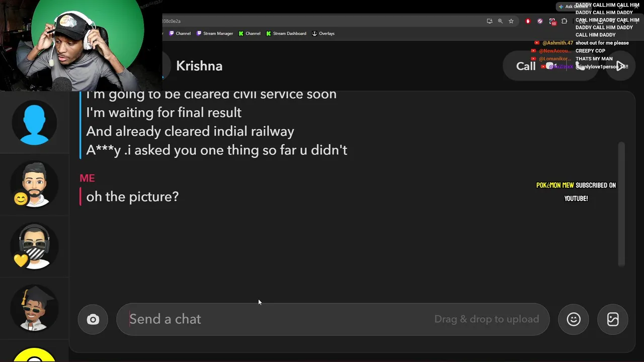The width and height of the screenshot is (644, 362).
Task: Open the Twitch Stream Manager bookmark
Action: click(x=215, y=34)
